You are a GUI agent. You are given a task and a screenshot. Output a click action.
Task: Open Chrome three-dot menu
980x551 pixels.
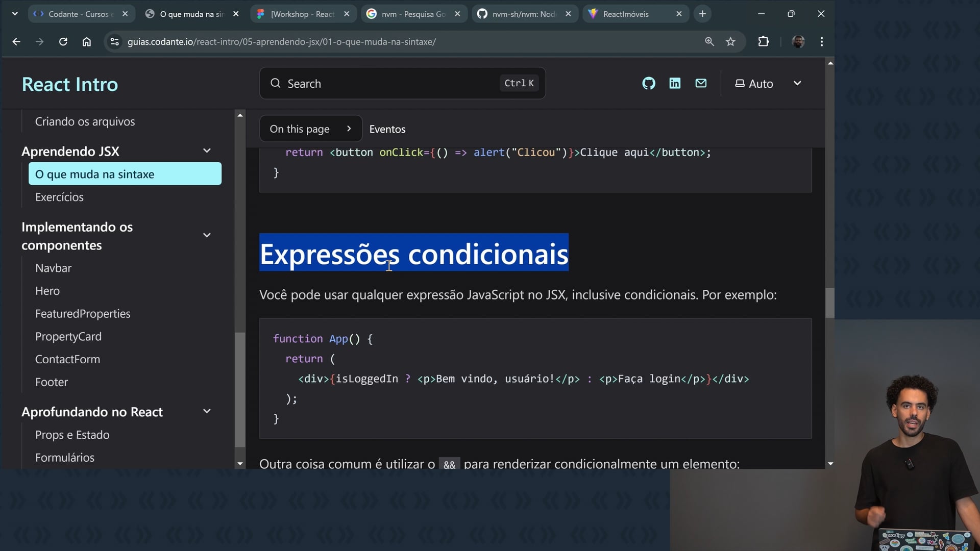(821, 42)
